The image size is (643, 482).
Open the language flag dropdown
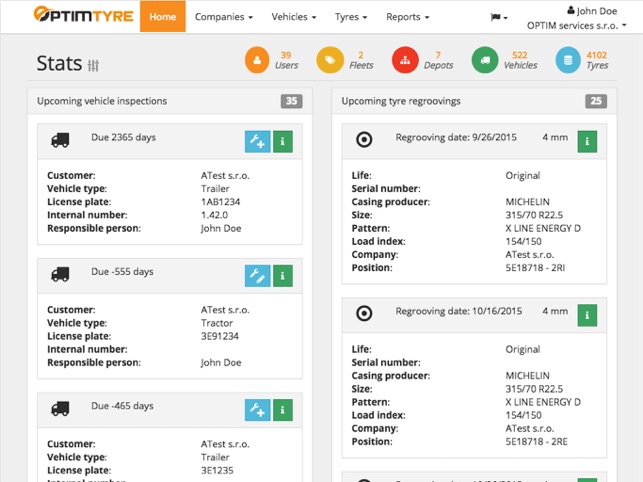(x=499, y=17)
